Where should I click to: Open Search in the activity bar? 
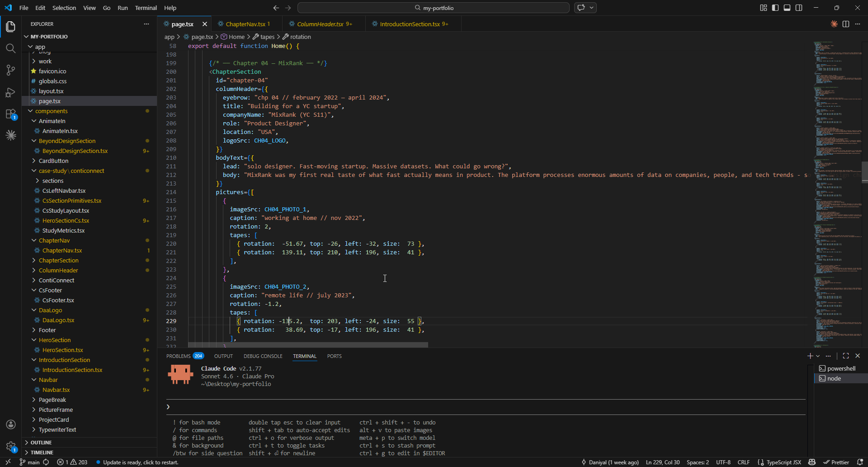11,48
